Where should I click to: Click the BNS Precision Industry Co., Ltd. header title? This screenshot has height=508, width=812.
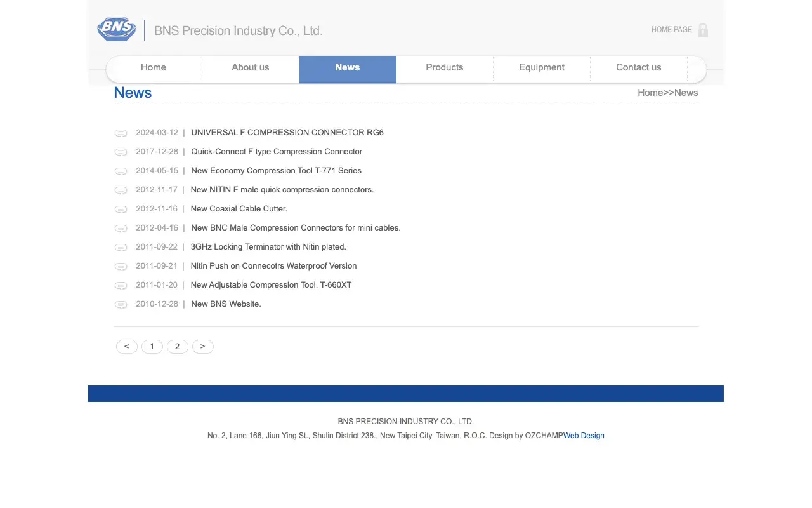click(x=239, y=30)
